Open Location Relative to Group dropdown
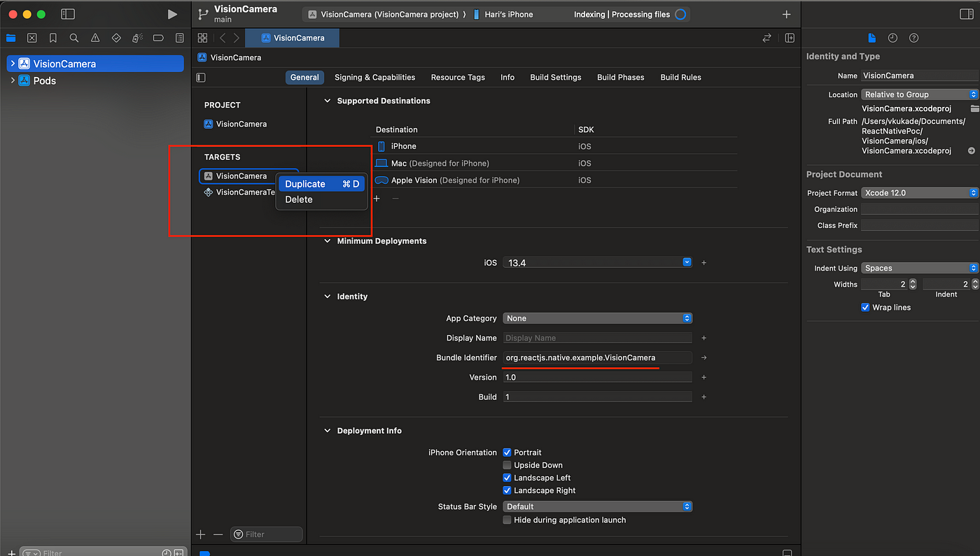 920,94
